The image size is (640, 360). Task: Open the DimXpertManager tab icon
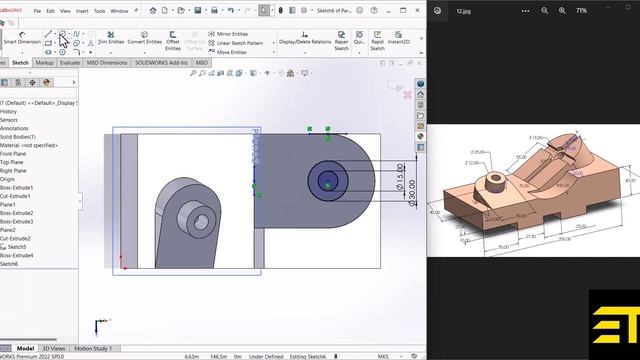click(x=32, y=82)
